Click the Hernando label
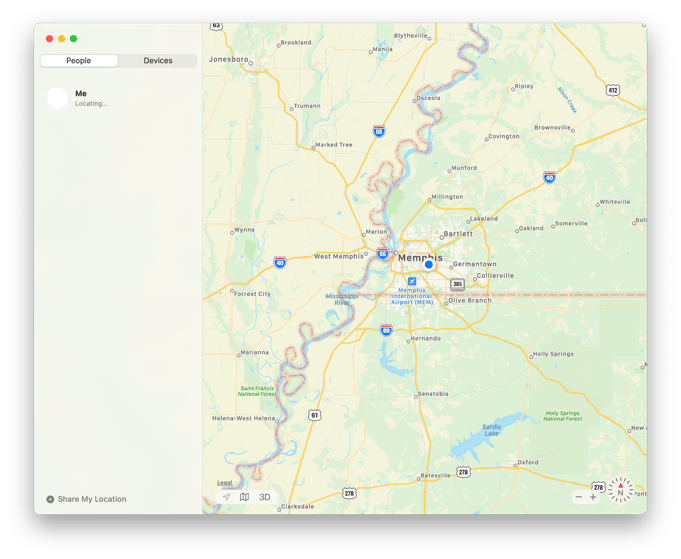The width and height of the screenshot is (681, 559). [426, 338]
